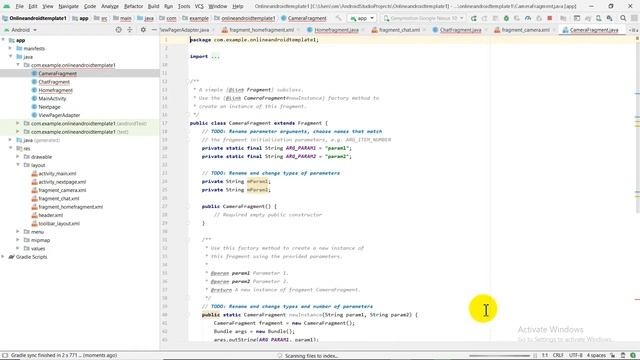Click the 'main' breadcrumb folder
The height and width of the screenshot is (360, 640).
(x=122, y=18)
